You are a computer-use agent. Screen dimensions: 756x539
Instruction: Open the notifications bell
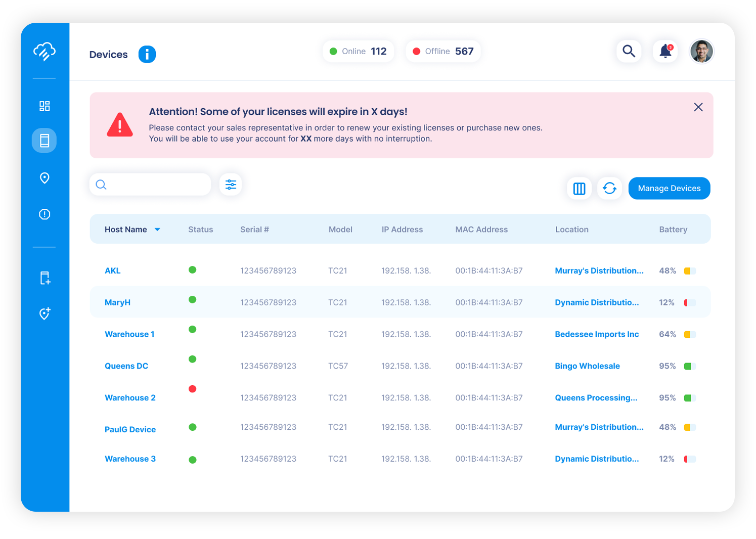pyautogui.click(x=665, y=51)
